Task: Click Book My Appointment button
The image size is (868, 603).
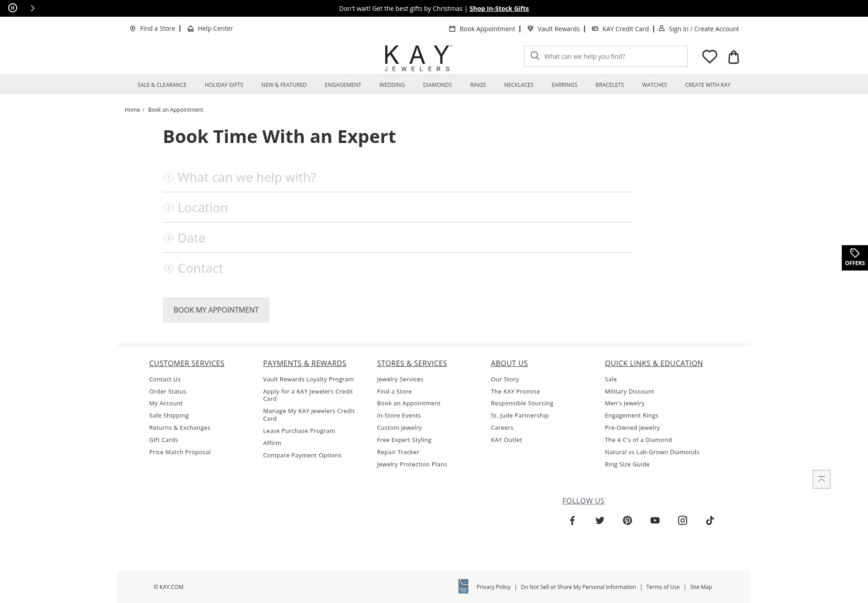Action: click(216, 310)
